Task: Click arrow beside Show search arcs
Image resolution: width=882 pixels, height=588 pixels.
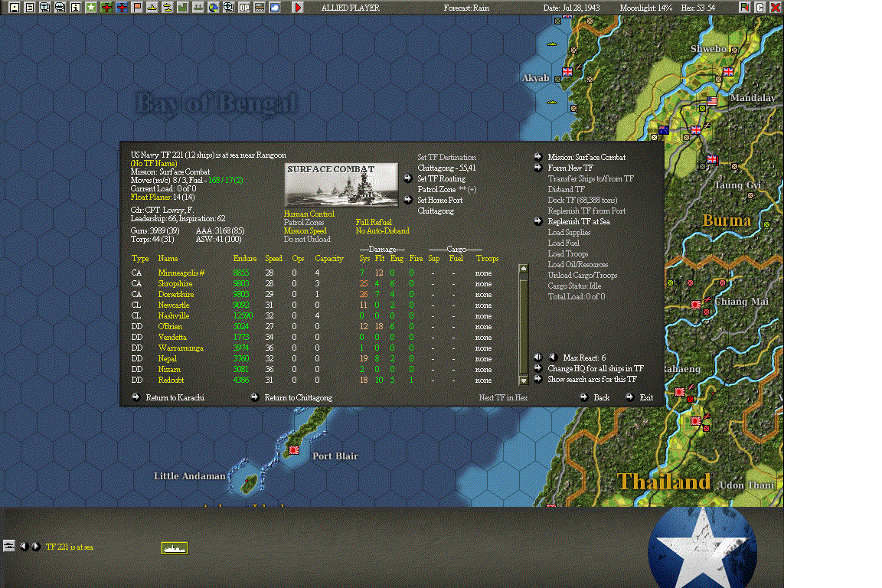Action: [x=537, y=379]
